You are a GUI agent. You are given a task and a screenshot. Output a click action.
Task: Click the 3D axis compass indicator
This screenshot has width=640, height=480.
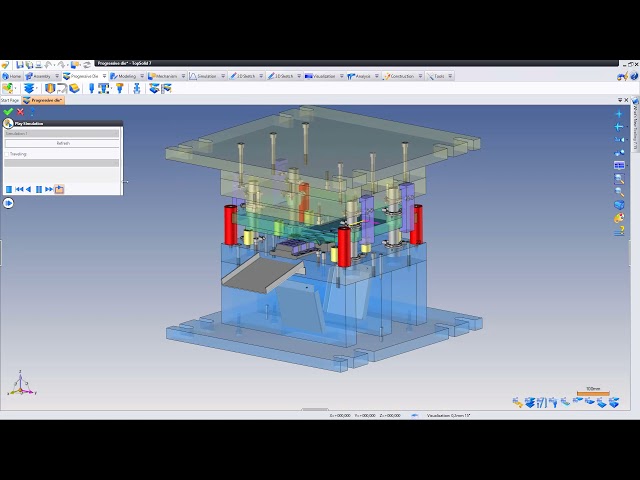[17, 384]
